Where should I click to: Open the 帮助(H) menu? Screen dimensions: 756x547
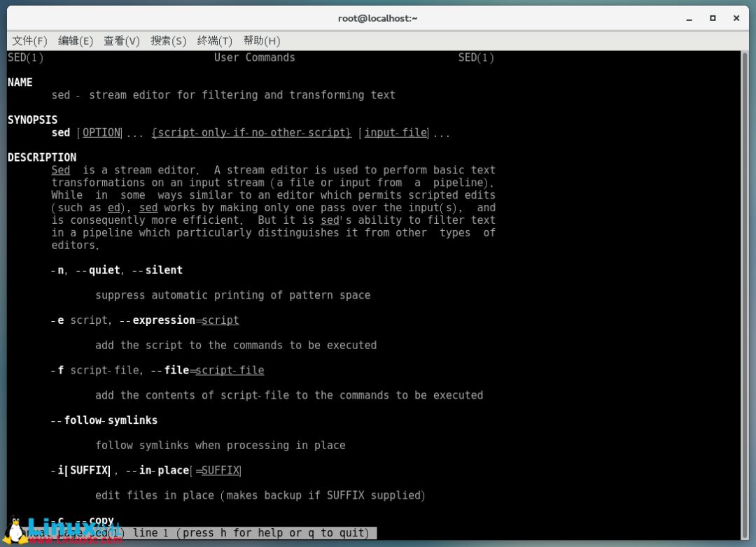[x=261, y=41]
